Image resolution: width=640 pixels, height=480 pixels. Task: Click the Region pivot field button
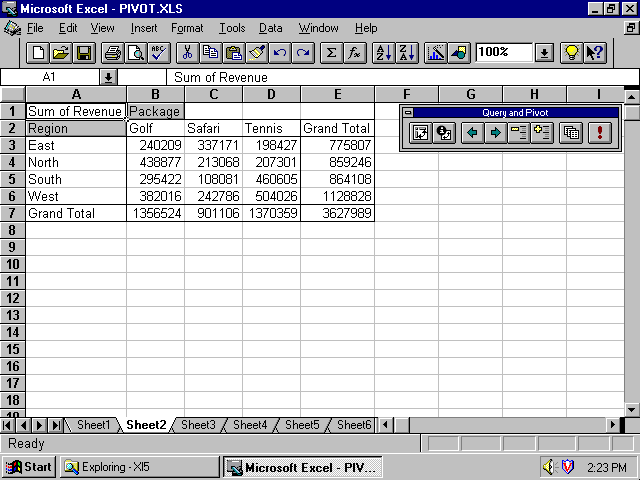pos(76,129)
